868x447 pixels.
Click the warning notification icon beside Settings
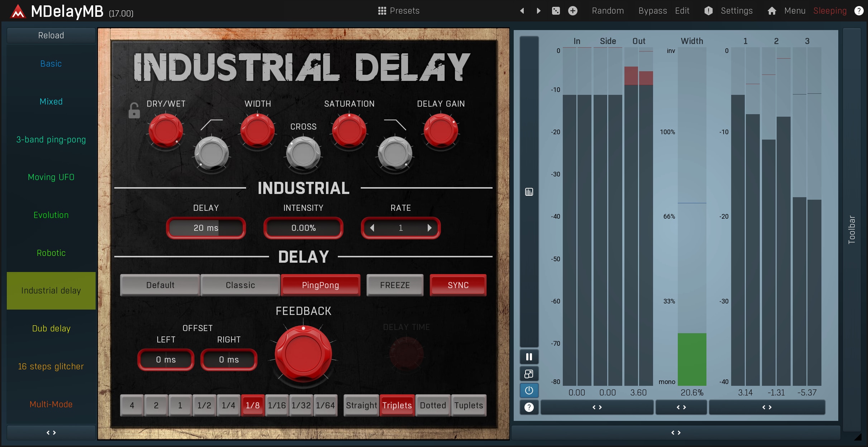coord(708,11)
